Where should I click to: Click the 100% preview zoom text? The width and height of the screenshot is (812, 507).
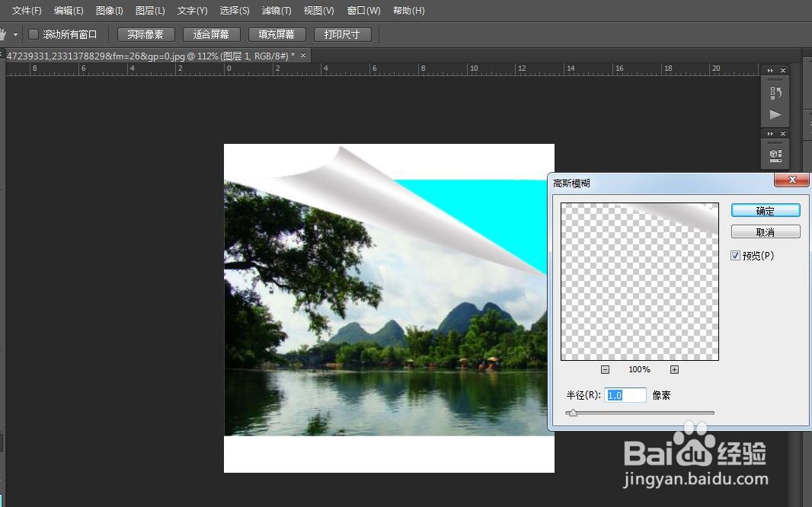click(x=639, y=369)
